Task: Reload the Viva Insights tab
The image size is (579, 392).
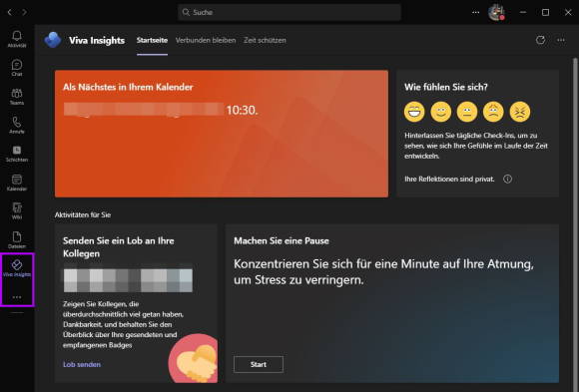Action: (540, 40)
